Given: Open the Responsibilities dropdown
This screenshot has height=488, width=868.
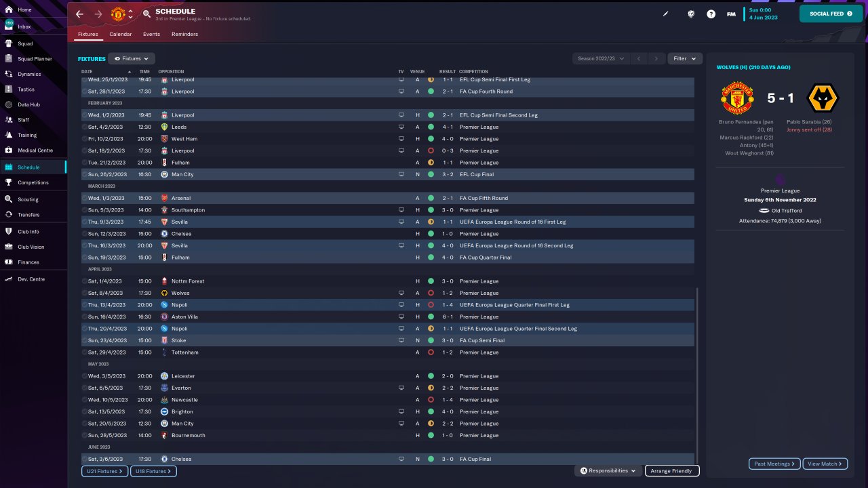Looking at the screenshot, I should [x=609, y=471].
